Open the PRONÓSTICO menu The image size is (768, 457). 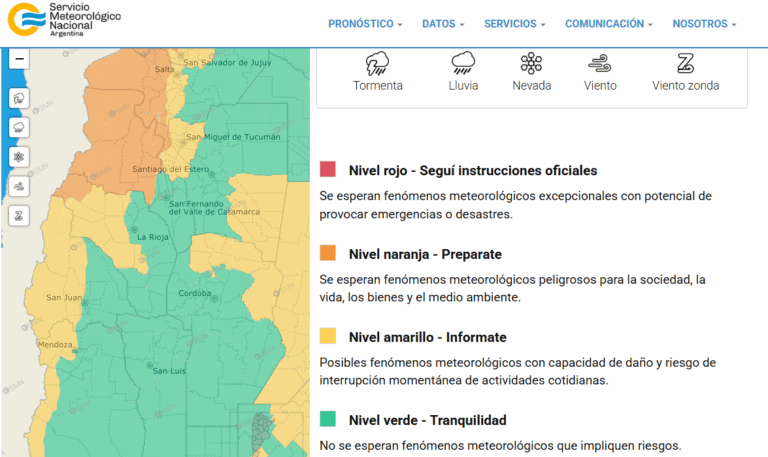(x=365, y=24)
